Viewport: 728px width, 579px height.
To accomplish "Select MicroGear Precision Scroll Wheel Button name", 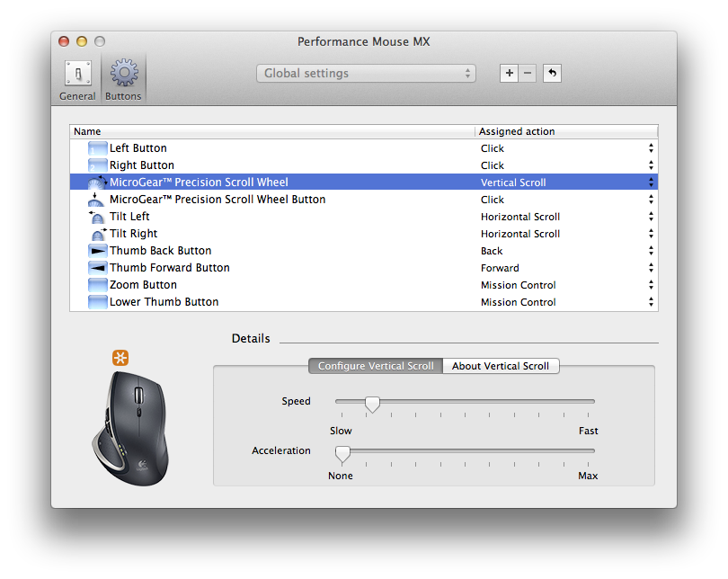I will (x=218, y=200).
